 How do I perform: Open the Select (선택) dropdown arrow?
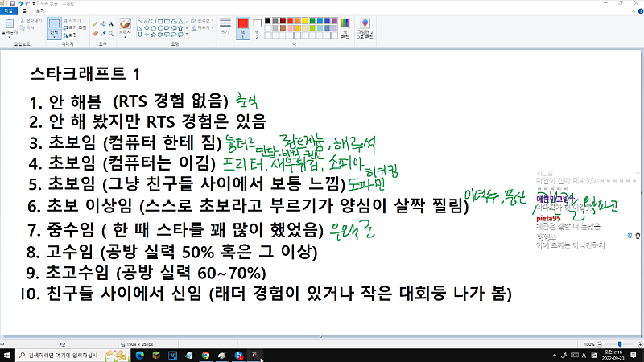(54, 37)
